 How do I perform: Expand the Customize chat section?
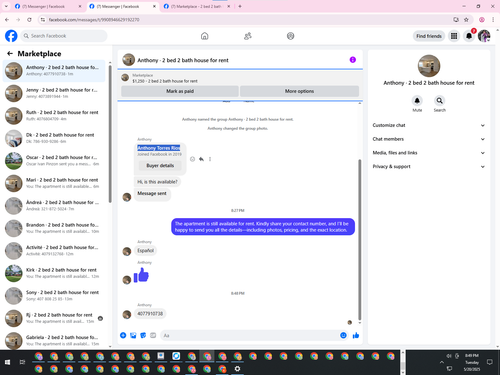point(429,125)
